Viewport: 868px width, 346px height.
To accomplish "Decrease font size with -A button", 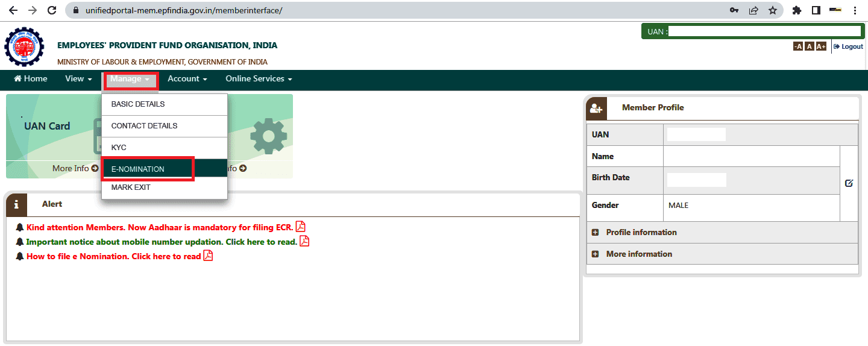I will point(798,46).
